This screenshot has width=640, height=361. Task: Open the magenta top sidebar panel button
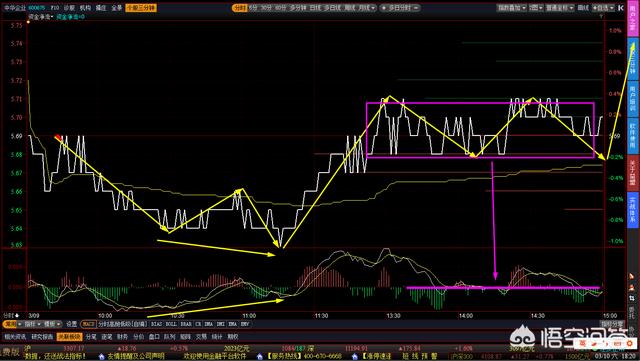pyautogui.click(x=633, y=19)
